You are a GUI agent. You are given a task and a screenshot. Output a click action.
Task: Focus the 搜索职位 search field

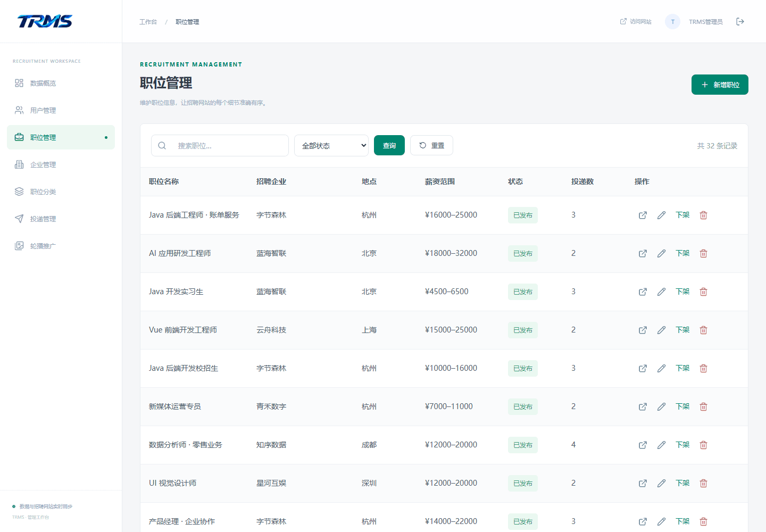220,146
